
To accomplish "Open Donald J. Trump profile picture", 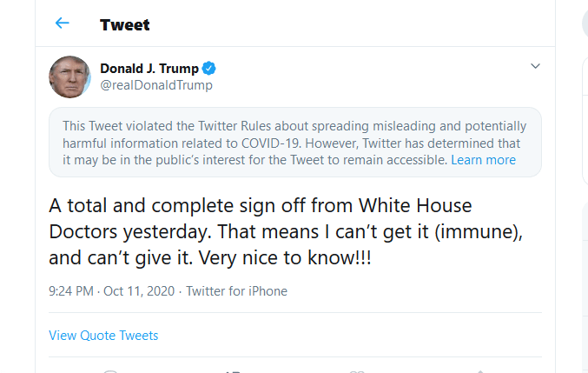I will (x=70, y=77).
